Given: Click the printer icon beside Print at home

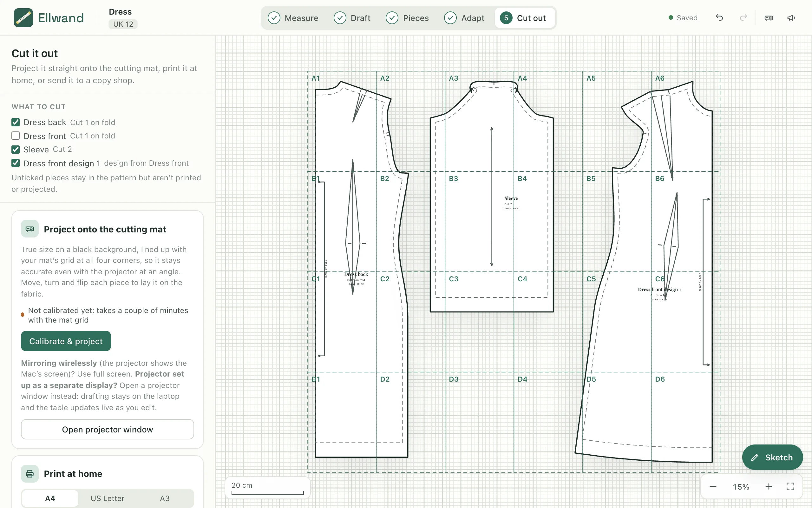Looking at the screenshot, I should click(x=30, y=473).
